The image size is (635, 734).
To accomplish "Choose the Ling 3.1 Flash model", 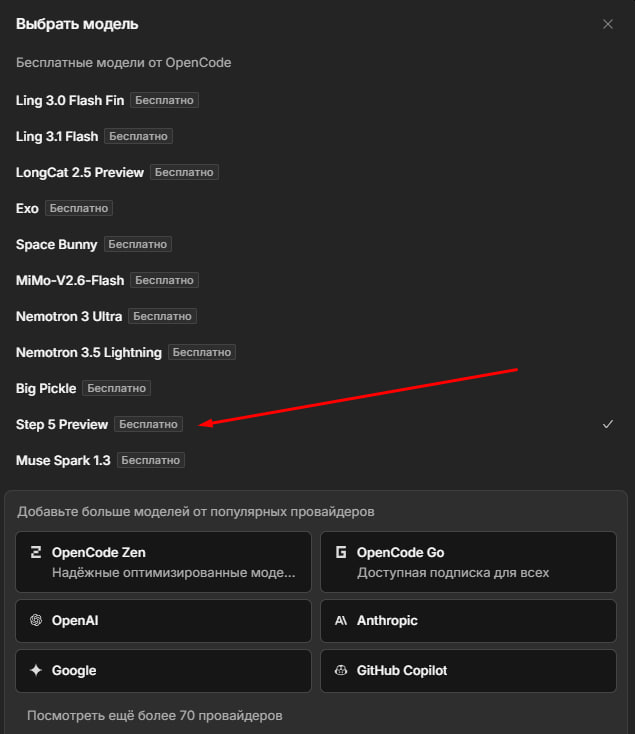I will [314, 136].
